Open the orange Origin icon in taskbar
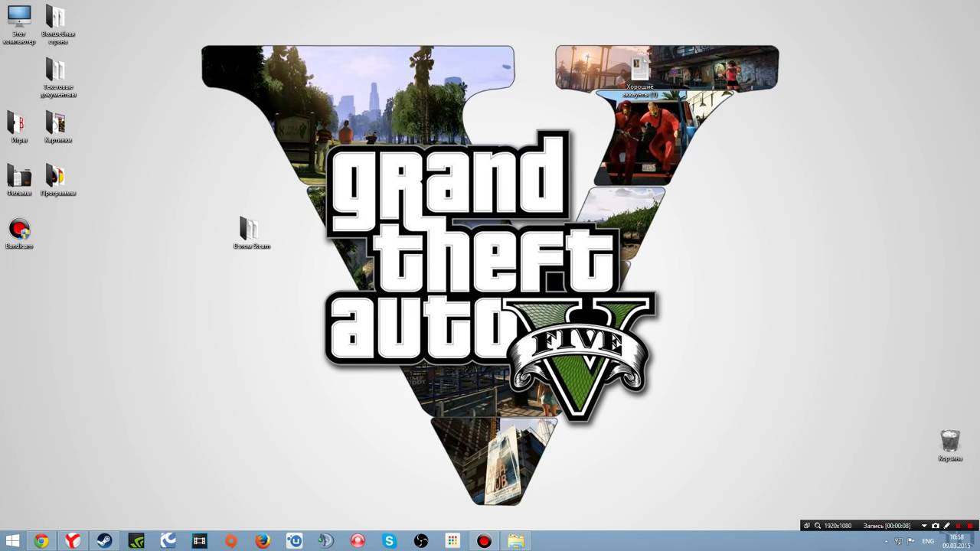Viewport: 980px width, 551px height. 231,541
